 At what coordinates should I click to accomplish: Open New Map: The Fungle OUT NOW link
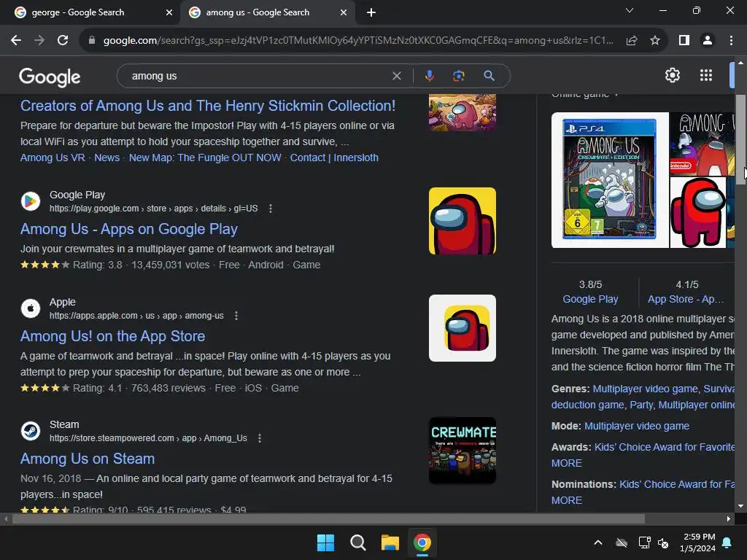pos(205,157)
